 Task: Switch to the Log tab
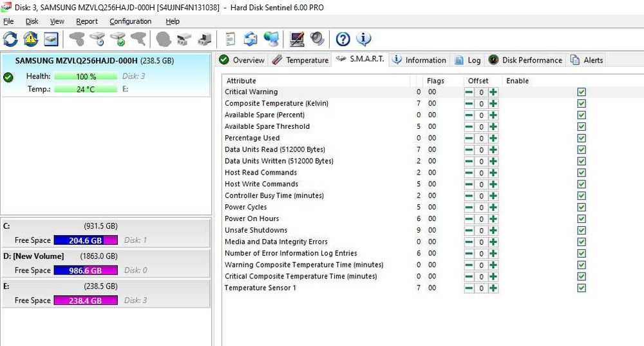tap(468, 60)
